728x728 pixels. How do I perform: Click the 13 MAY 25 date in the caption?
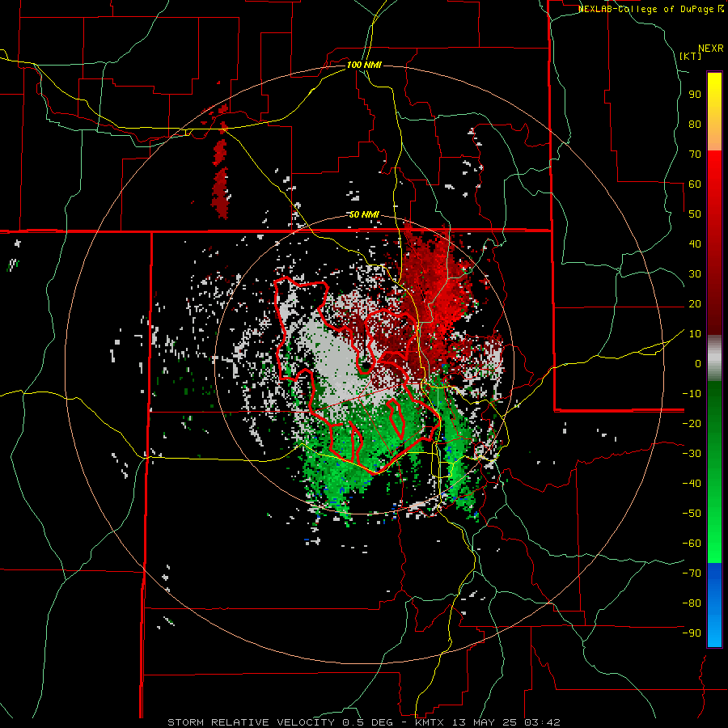click(485, 722)
